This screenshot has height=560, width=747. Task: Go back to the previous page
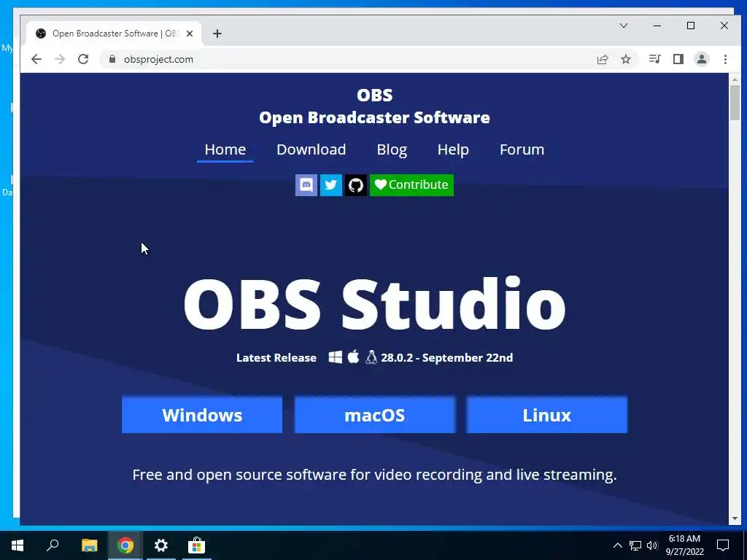[36, 59]
